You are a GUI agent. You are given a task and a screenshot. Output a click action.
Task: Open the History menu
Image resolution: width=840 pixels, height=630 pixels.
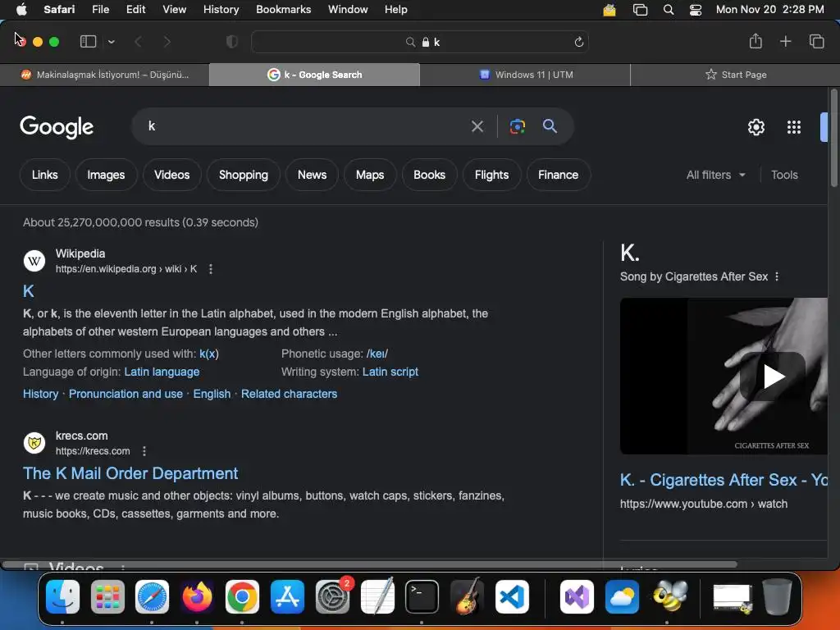click(x=221, y=9)
